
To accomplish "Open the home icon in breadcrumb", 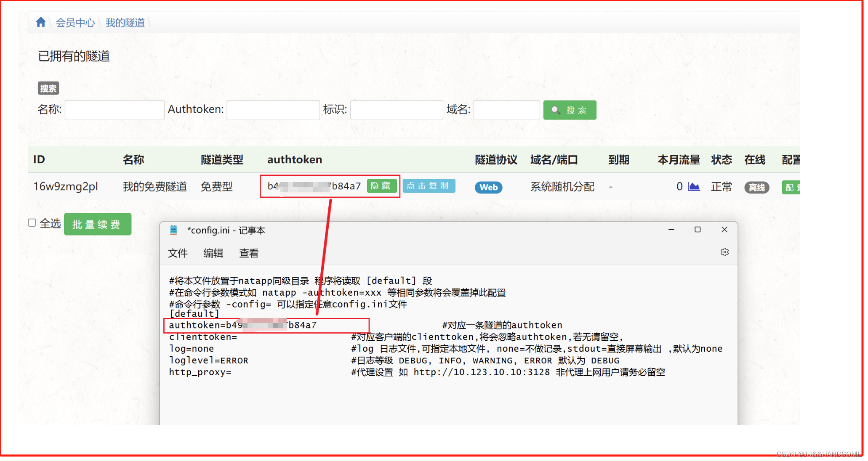I will tap(40, 22).
